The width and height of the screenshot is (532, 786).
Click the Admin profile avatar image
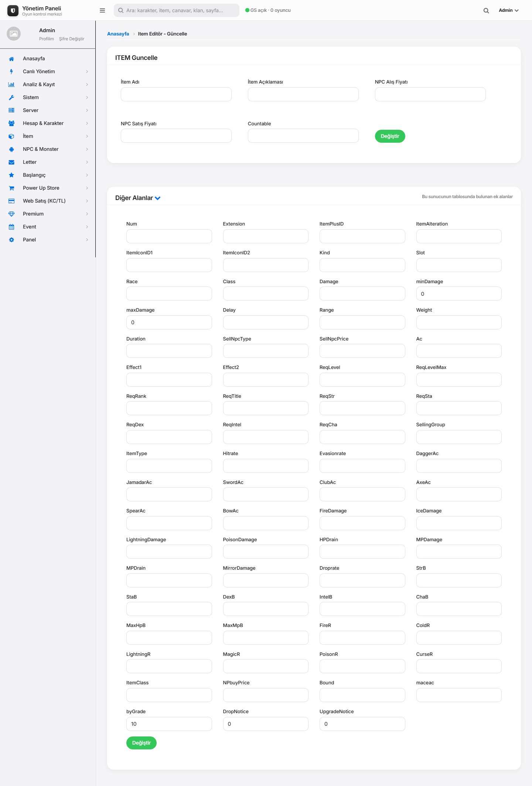pos(14,34)
